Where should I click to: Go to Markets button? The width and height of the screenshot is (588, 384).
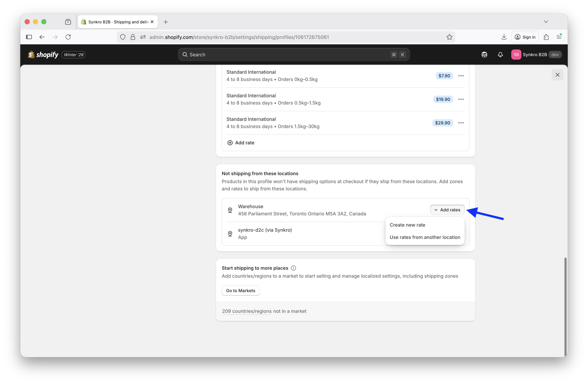240,291
